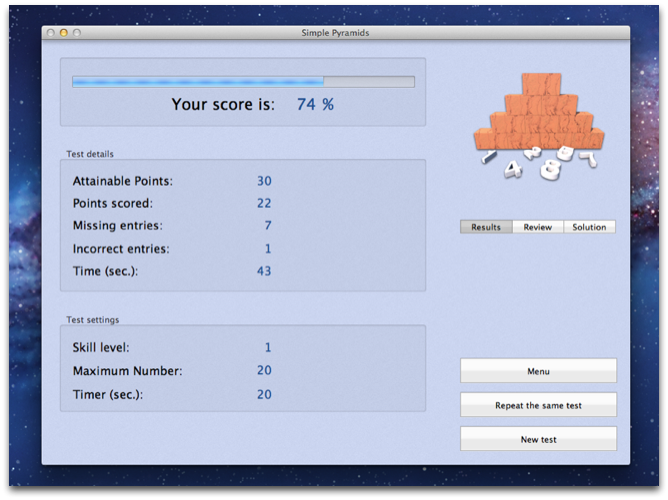Click the Simple Pyramids window title
The height and width of the screenshot is (500, 668).
(x=335, y=33)
